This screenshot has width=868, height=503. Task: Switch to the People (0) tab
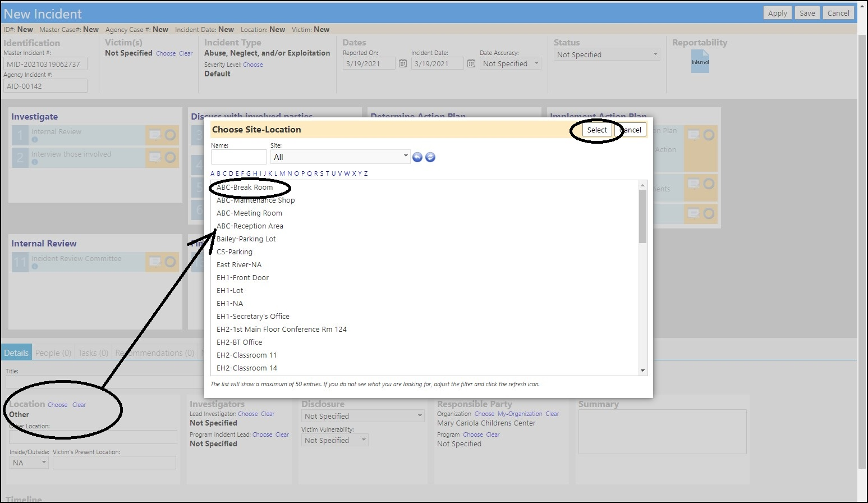click(53, 353)
